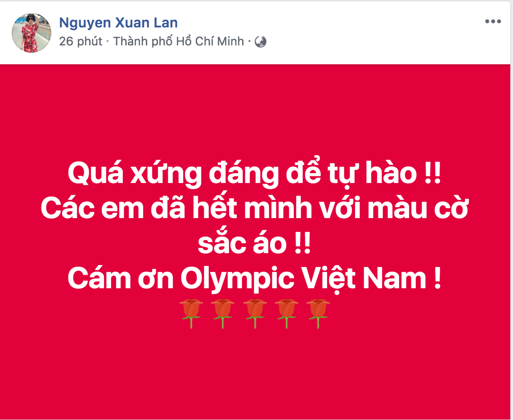Open the '26 phút' timestamp link
The width and height of the screenshot is (513, 420).
point(81,41)
